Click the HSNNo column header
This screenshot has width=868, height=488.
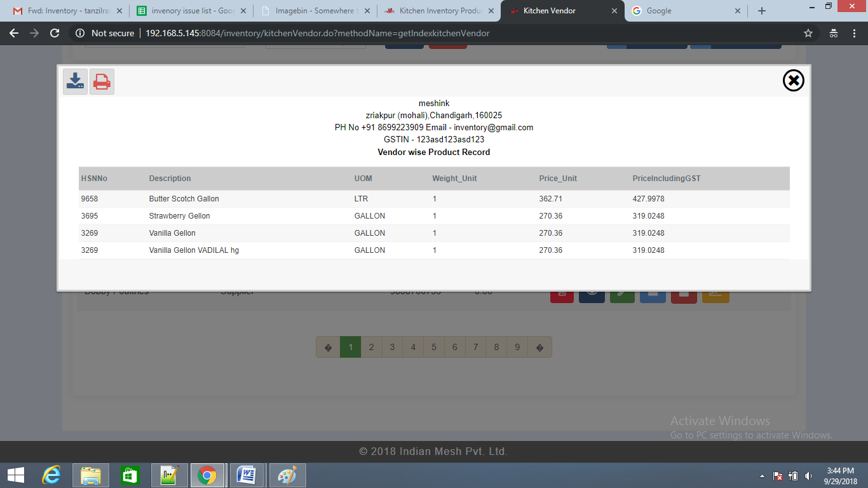94,179
